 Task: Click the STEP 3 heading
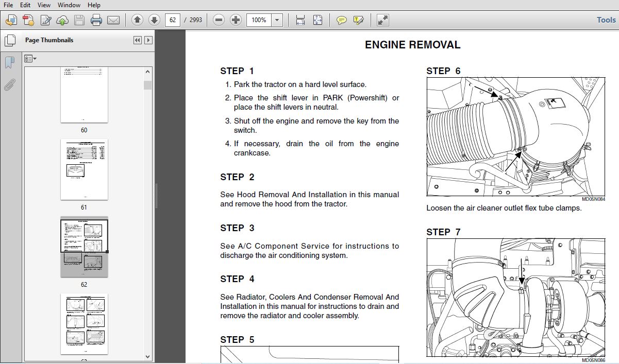(237, 228)
